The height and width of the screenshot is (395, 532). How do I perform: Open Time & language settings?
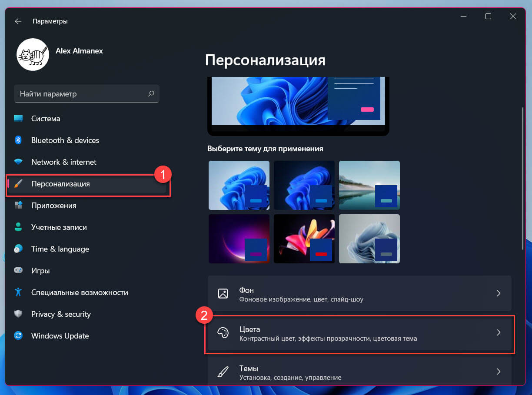[x=87, y=249]
